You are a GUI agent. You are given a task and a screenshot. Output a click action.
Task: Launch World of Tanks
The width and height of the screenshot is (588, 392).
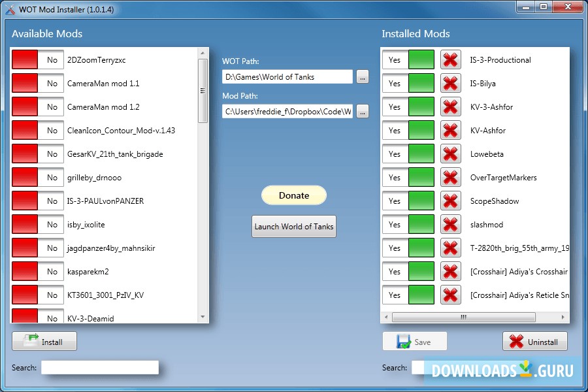[x=293, y=226]
